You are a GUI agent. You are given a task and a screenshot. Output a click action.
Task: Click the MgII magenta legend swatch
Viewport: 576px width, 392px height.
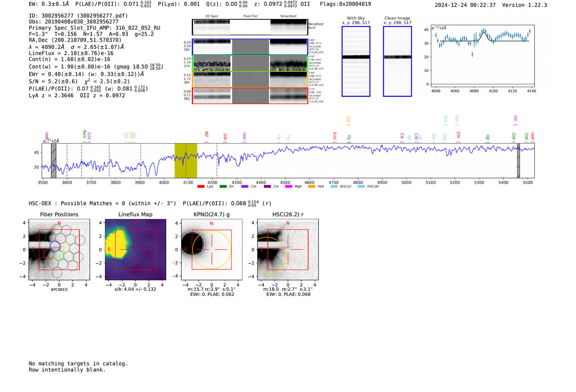(x=288, y=186)
